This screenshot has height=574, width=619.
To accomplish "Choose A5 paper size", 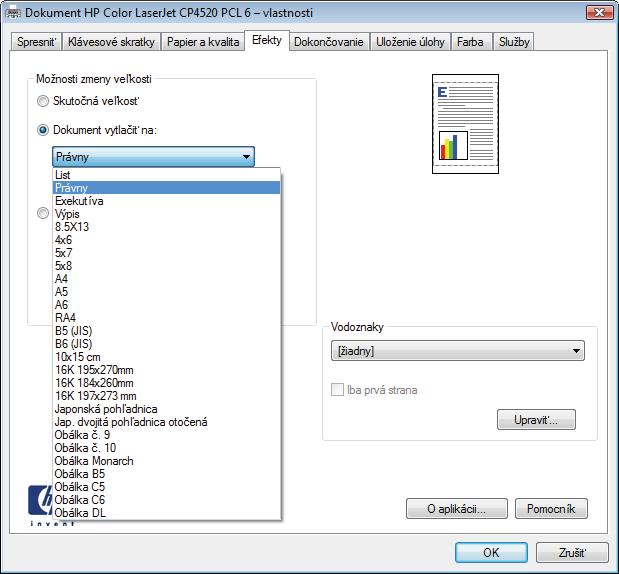I will (167, 292).
